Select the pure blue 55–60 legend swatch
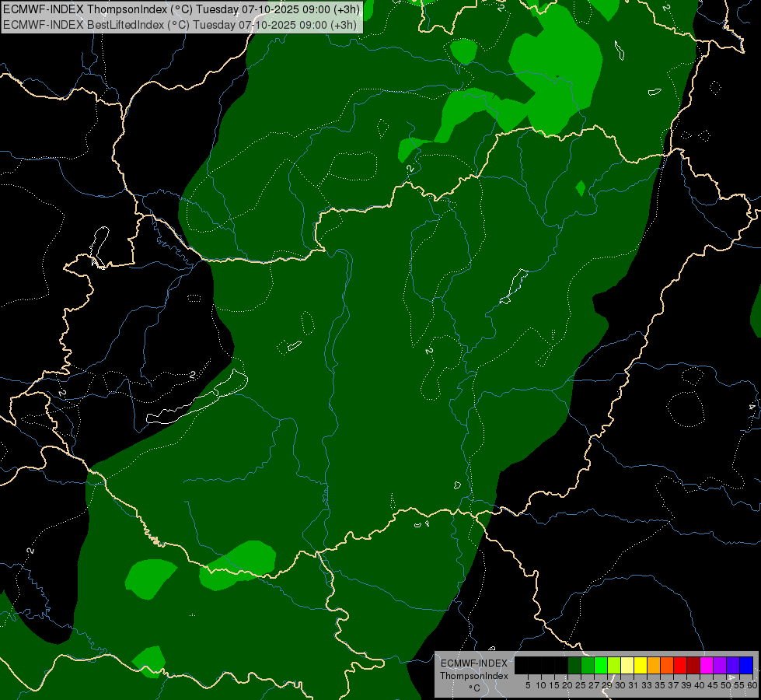The image size is (761, 700). 746,665
